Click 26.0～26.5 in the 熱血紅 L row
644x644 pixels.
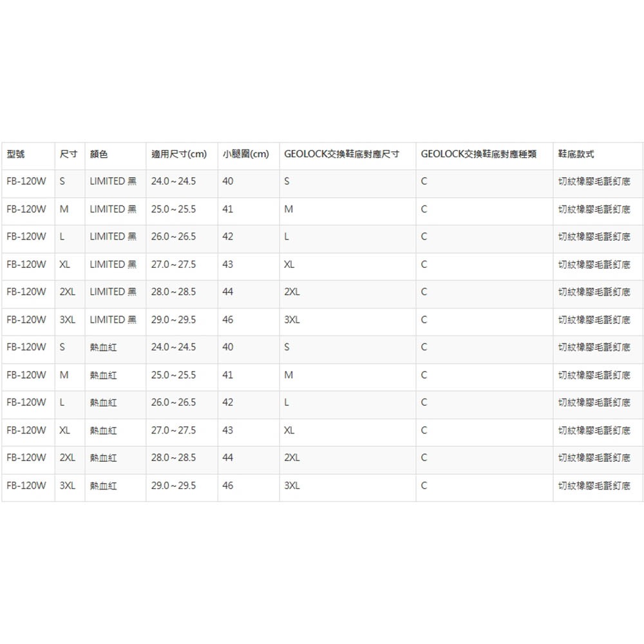tap(173, 402)
